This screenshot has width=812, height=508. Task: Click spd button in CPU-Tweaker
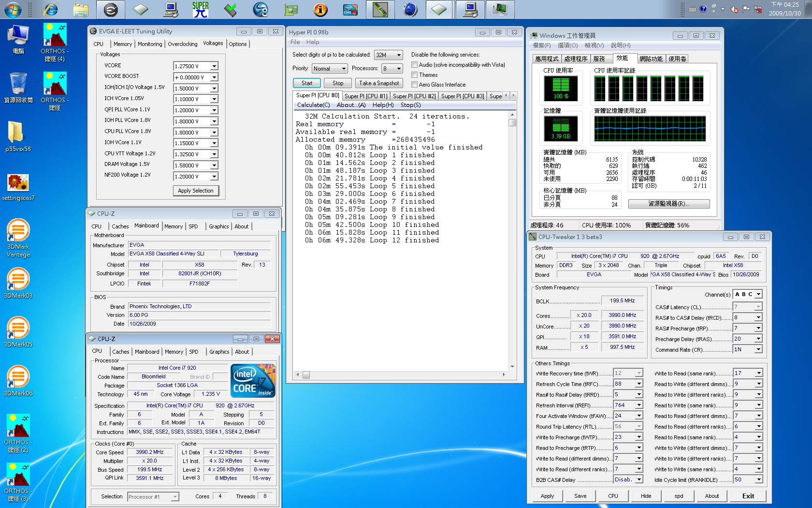click(x=679, y=496)
